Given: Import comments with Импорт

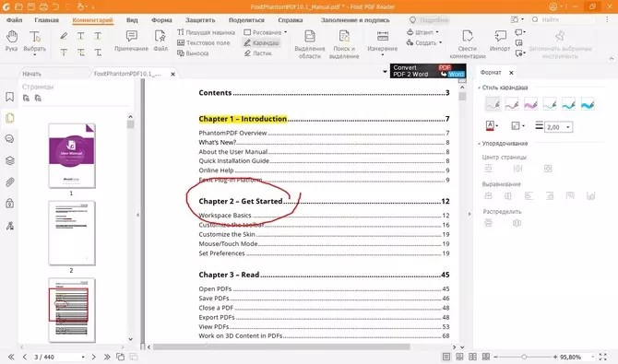Looking at the screenshot, I should coord(500,41).
